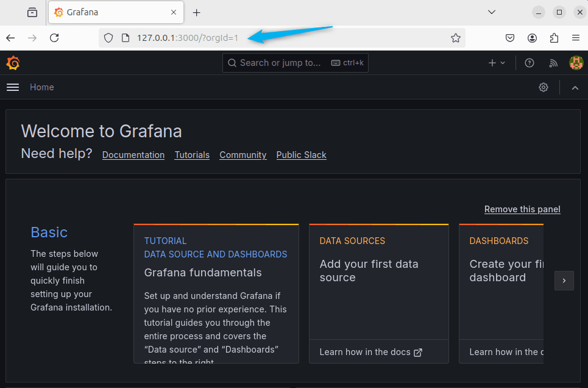The image size is (588, 388).
Task: Open the Documentation link
Action: point(133,155)
